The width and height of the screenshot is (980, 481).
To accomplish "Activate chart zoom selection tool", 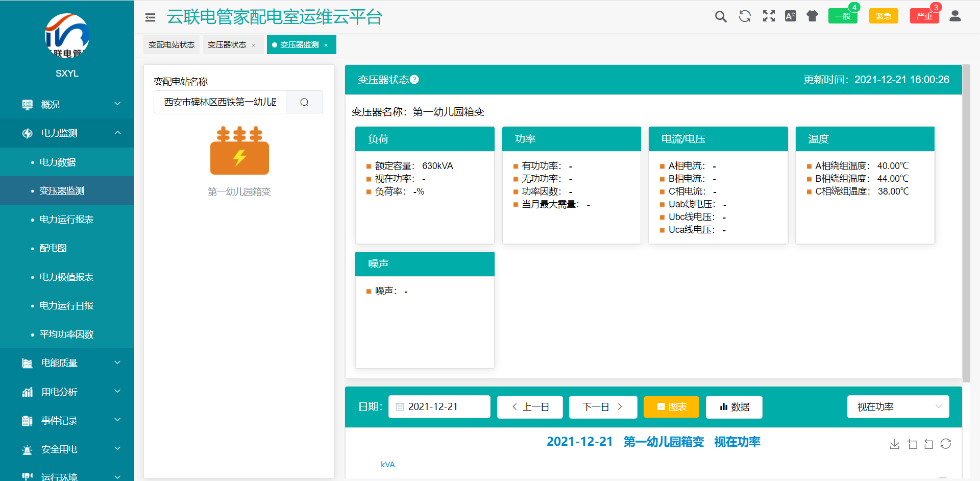I will pos(913,444).
